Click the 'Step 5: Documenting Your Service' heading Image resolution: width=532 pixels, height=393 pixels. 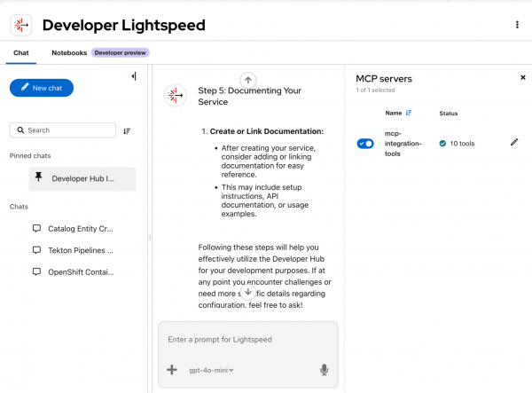click(249, 96)
